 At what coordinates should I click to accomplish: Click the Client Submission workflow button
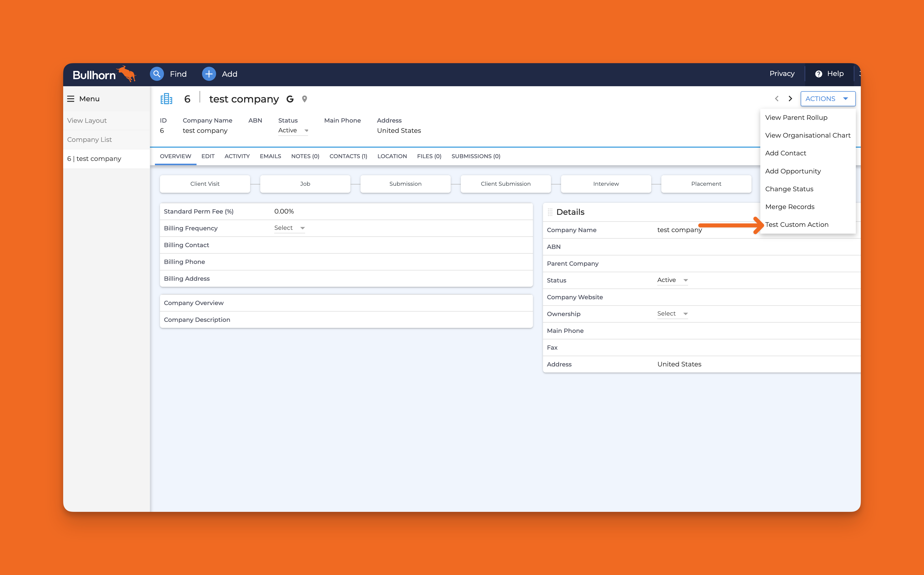505,184
